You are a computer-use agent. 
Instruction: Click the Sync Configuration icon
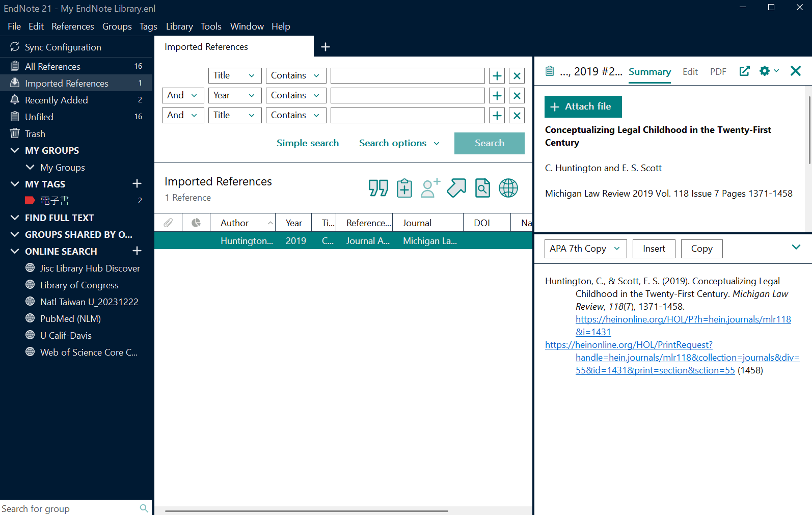point(15,47)
